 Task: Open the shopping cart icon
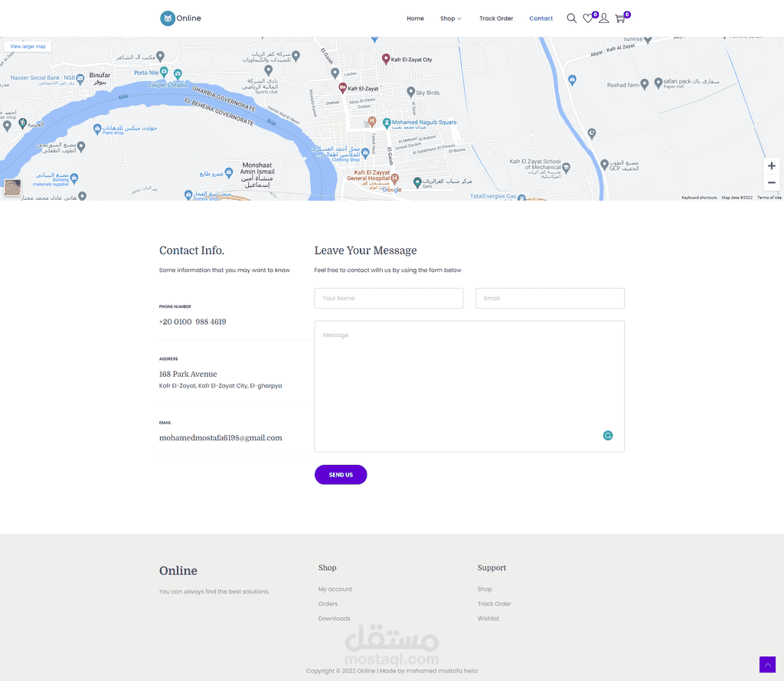(620, 18)
